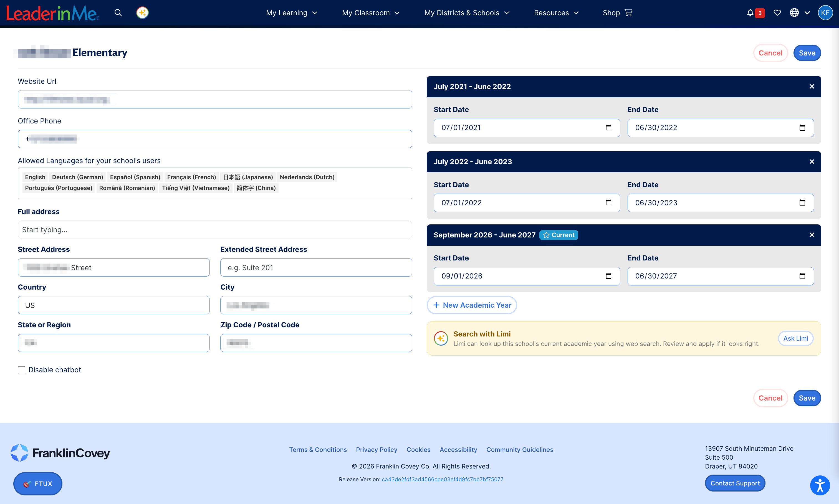Viewport: 839px width, 504px height.
Task: Expand My Districts & Schools menu
Action: tap(467, 13)
